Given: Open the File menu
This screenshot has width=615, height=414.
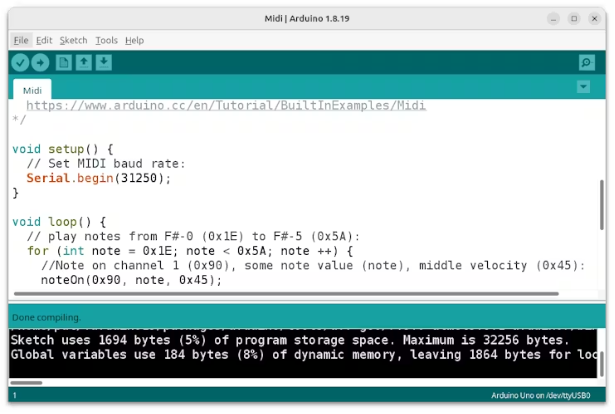Looking at the screenshot, I should (x=21, y=40).
